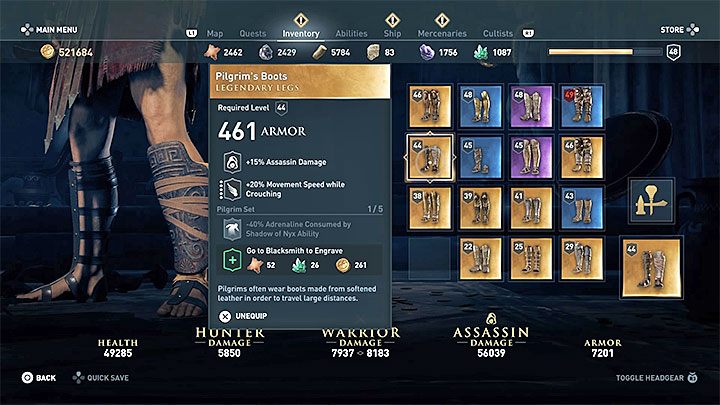720x405 pixels.
Task: Open the ability tree icon slot
Action: click(652, 201)
